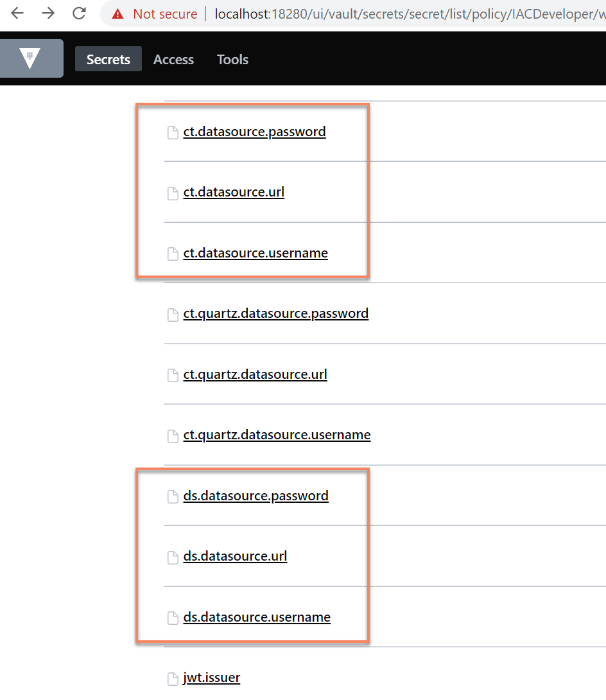Open the ds.datasource.url secret
The image size is (606, 700).
tap(235, 556)
